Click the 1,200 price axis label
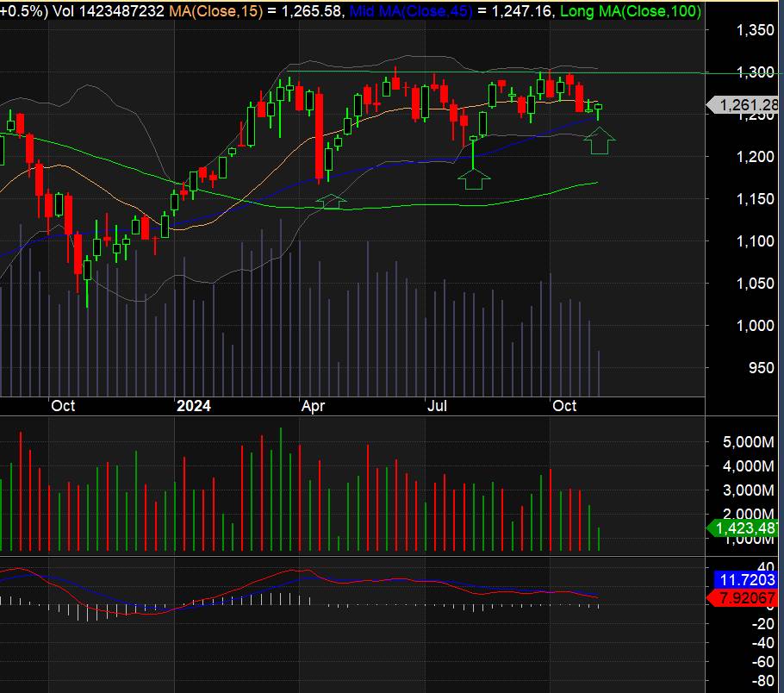 coord(755,157)
